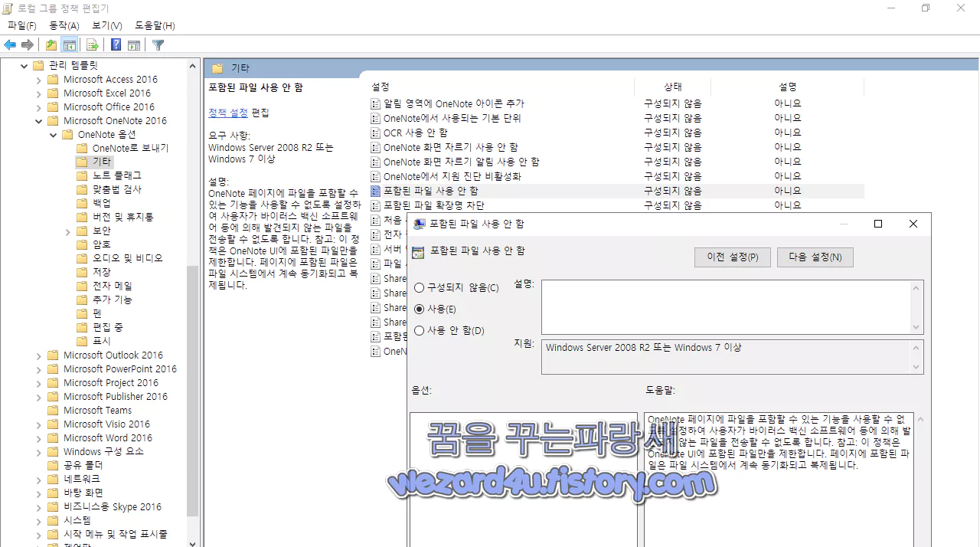The width and height of the screenshot is (980, 547).
Task: Open the 동작(A) menu
Action: [x=64, y=26]
